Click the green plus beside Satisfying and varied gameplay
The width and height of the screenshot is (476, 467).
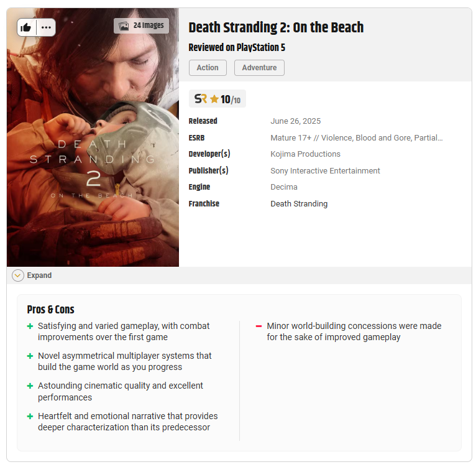point(30,326)
